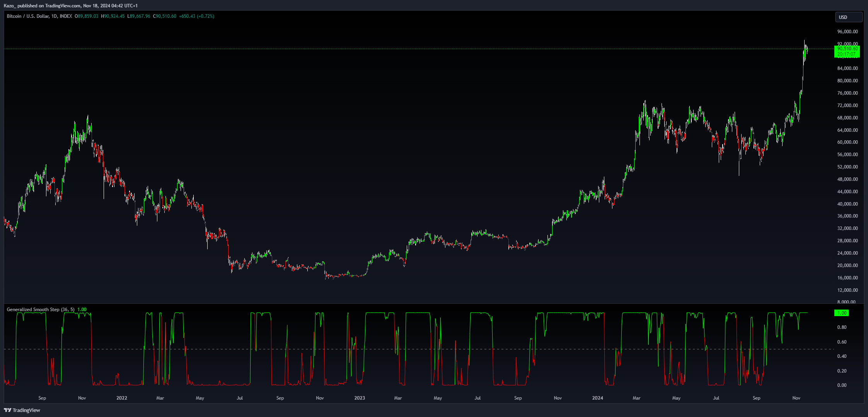Viewport: 868px width, 417px height.
Task: Click the 84,000.00 price axis label
Action: (x=848, y=68)
